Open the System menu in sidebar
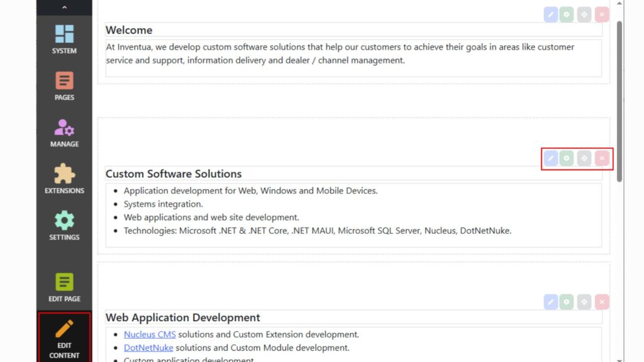 pyautogui.click(x=64, y=40)
